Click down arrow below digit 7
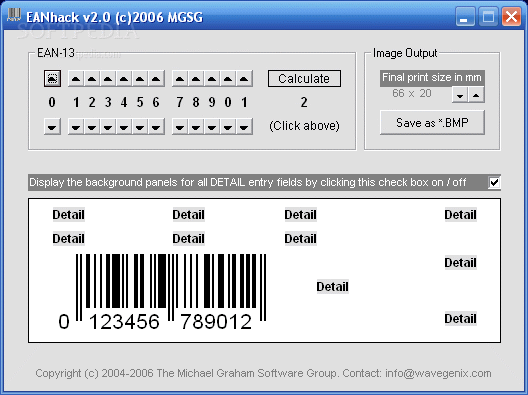The width and height of the screenshot is (528, 395). 180,127
